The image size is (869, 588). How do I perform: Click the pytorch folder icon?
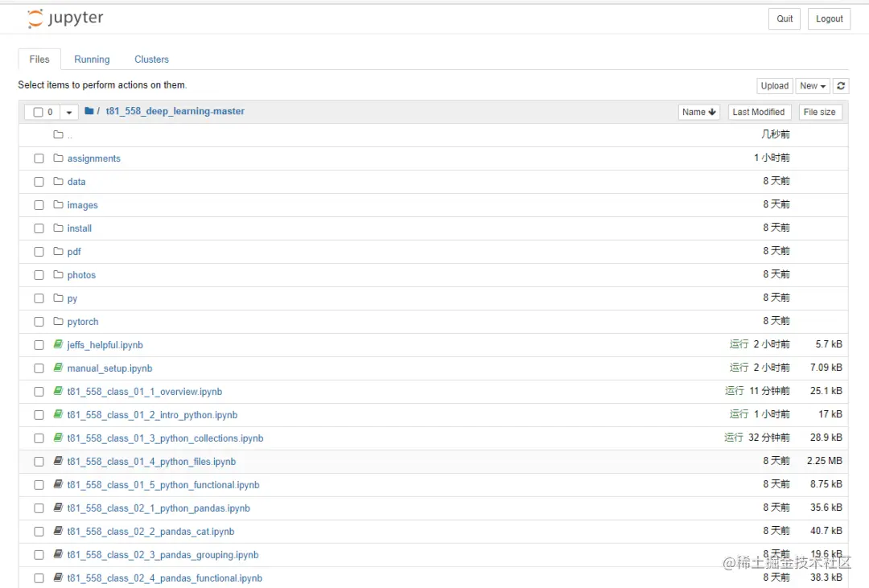[x=58, y=321]
